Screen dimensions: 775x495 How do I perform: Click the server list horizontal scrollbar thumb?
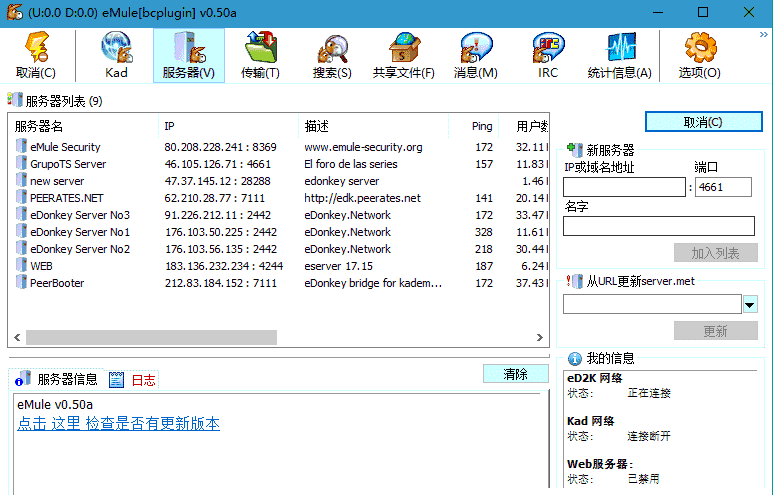pos(151,337)
